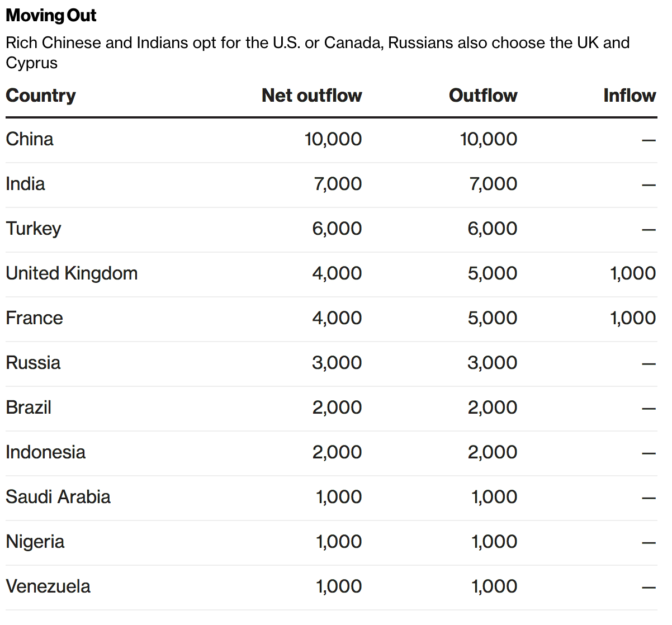Click the Brazil row label

coord(29,408)
